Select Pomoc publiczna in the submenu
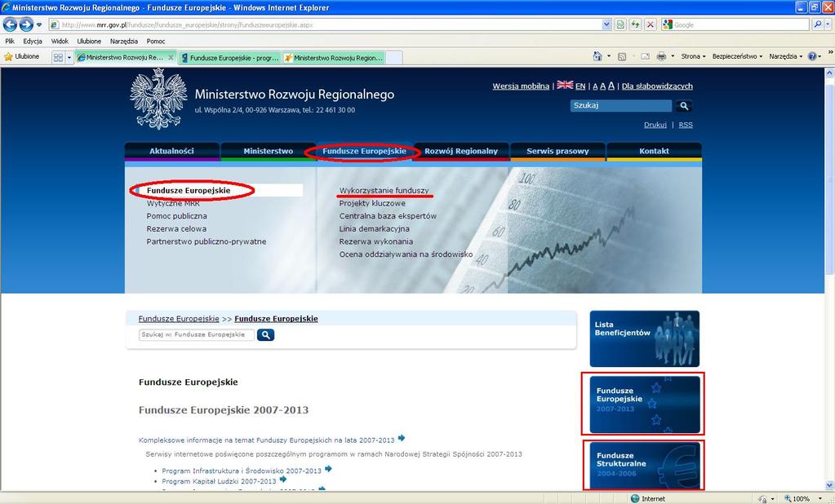 point(177,216)
